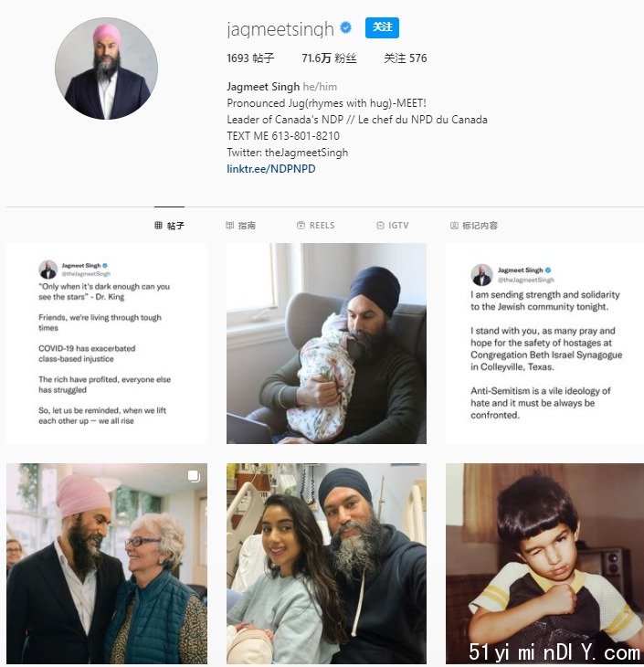Open the childhood winking boy photo
Image resolution: width=644 pixels, height=667 pixels.
(545, 564)
